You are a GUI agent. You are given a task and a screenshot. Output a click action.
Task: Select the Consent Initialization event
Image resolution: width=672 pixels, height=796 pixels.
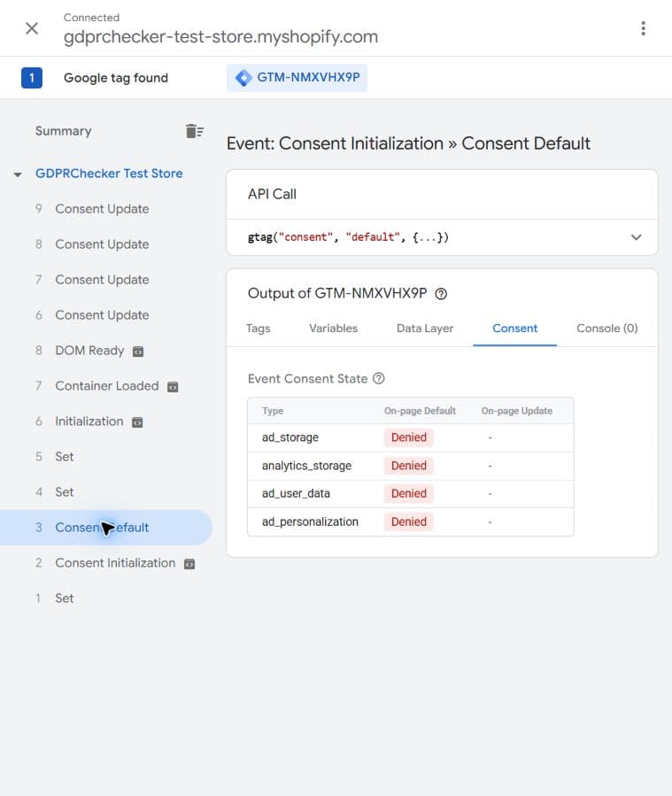[x=115, y=563]
